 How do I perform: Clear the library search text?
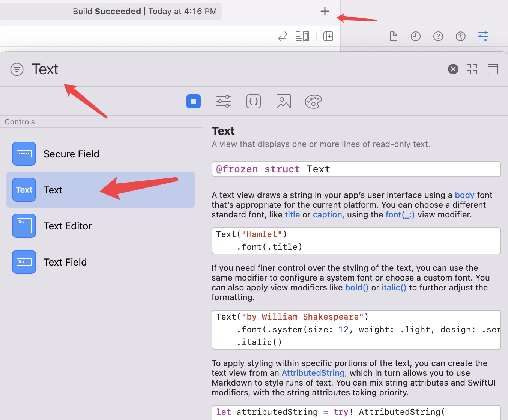pos(453,69)
